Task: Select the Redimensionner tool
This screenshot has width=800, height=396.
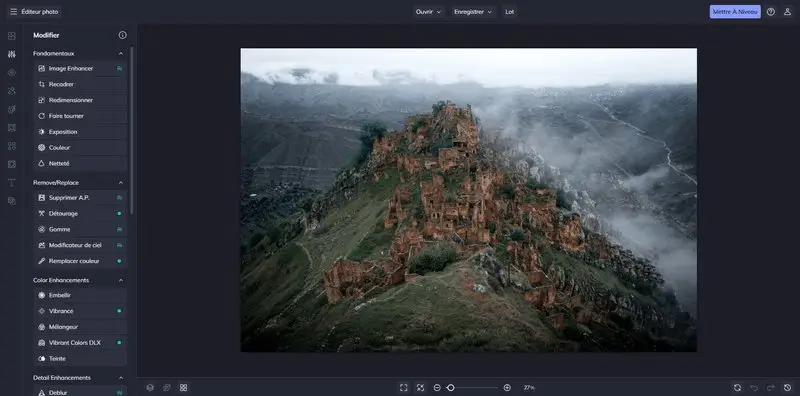Action: (x=81, y=100)
